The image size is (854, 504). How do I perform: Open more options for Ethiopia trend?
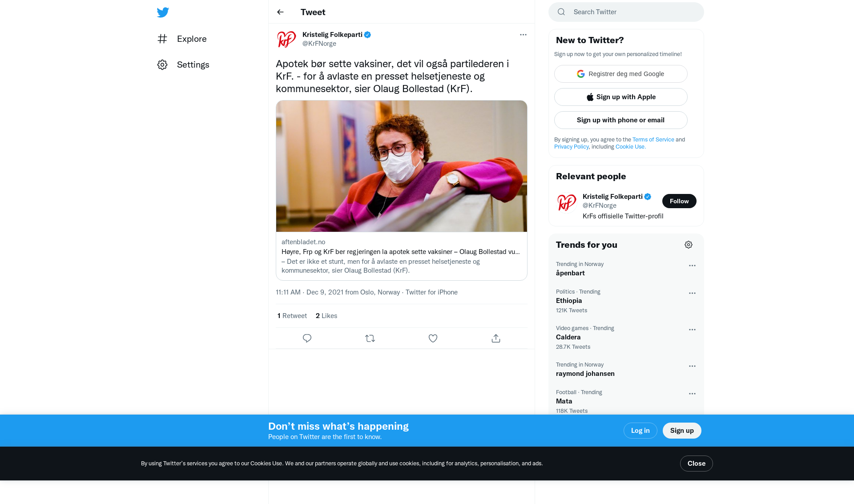click(x=692, y=293)
